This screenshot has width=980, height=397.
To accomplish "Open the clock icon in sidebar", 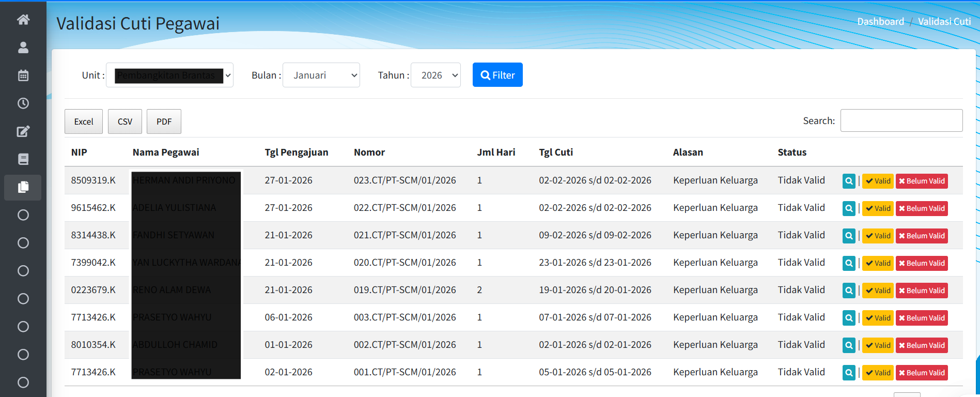I will (23, 103).
